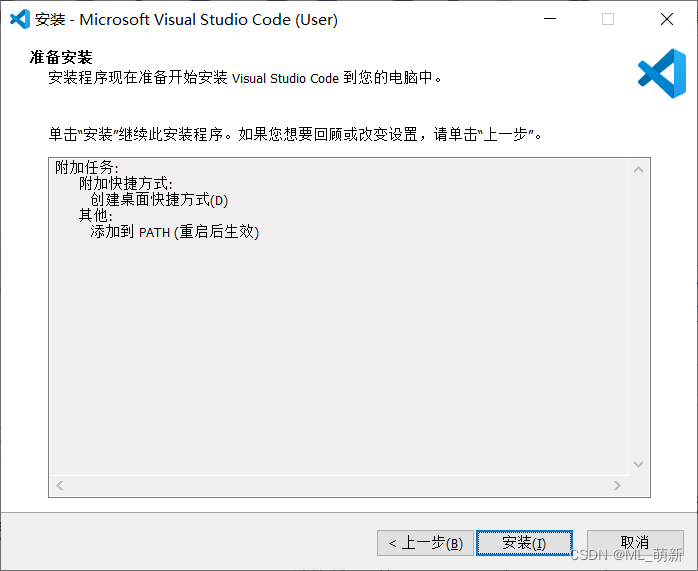Close the installer window
The width and height of the screenshot is (698, 571).
667,19
